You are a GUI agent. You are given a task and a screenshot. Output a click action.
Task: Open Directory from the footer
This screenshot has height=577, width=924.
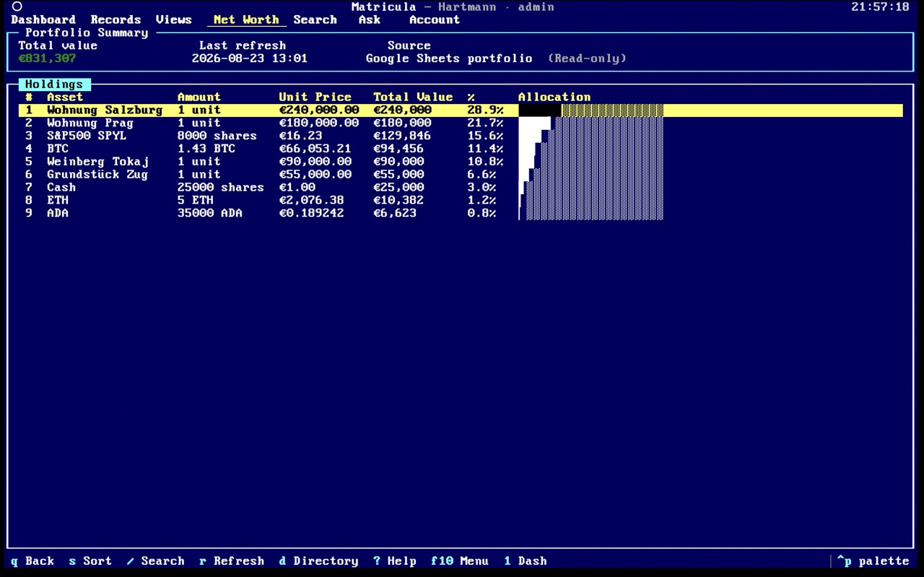(x=319, y=561)
